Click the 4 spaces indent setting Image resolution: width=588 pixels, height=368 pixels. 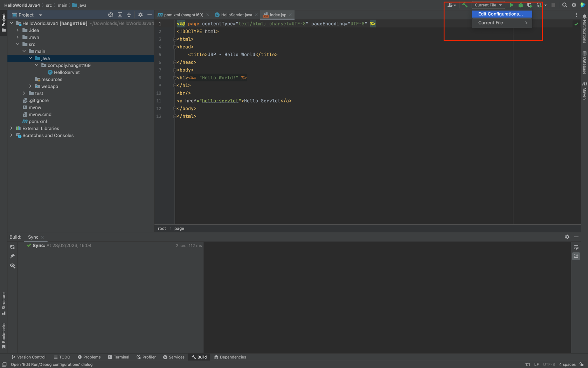point(567,364)
